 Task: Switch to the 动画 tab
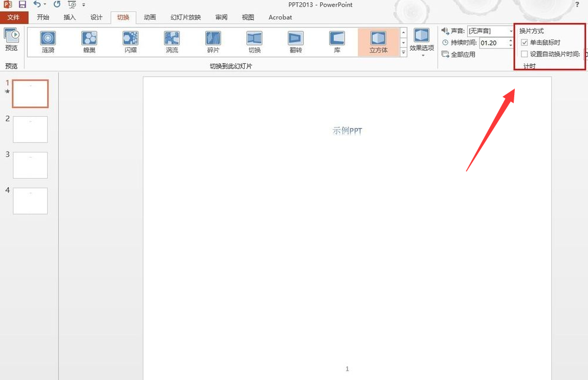point(150,17)
